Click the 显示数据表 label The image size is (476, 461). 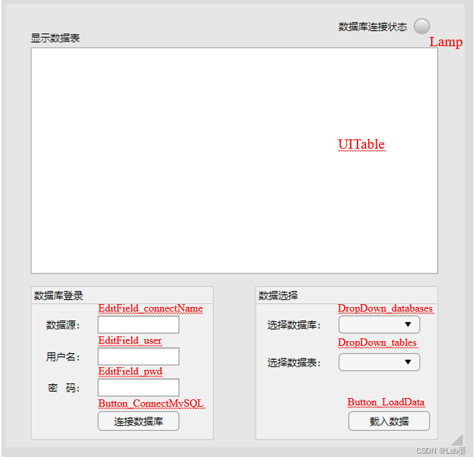click(56, 38)
